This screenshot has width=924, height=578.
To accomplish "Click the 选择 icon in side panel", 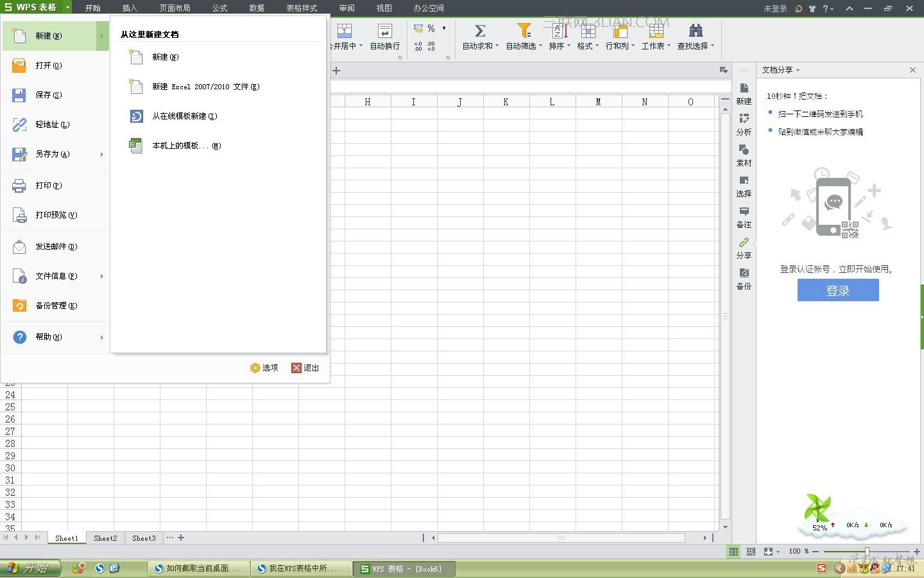I will [x=744, y=180].
